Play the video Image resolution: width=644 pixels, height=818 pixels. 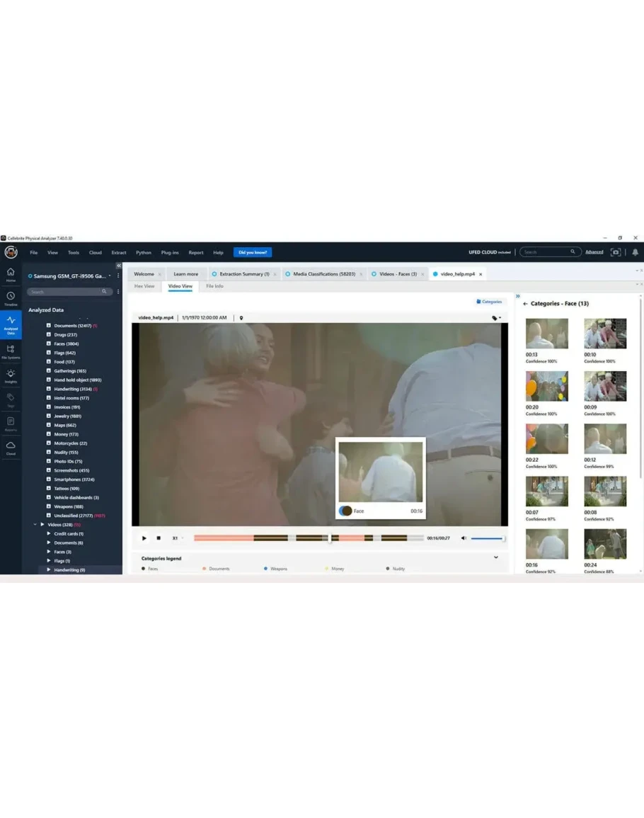click(x=144, y=538)
